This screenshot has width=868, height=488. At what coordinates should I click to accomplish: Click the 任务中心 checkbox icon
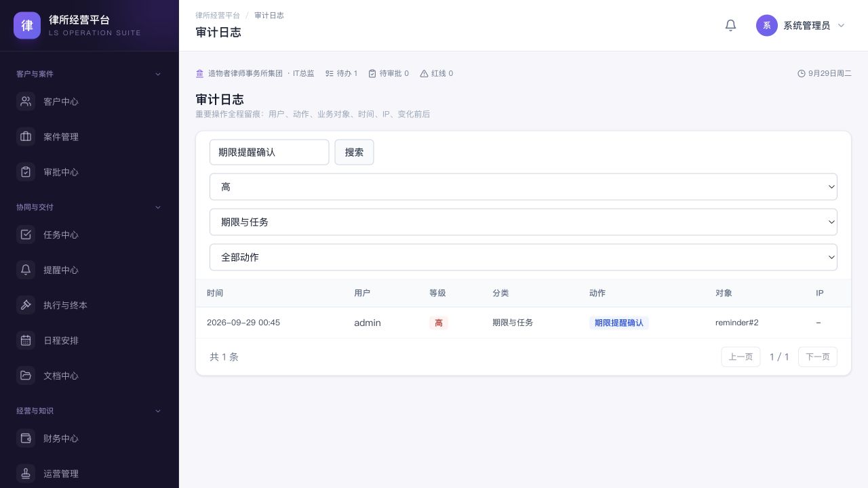(x=26, y=235)
